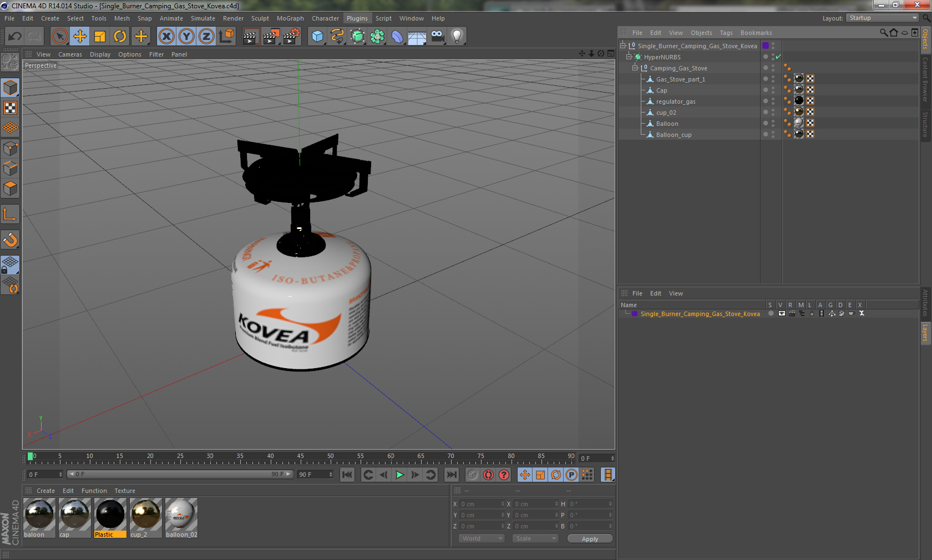The height and width of the screenshot is (560, 932).
Task: Toggle the snap magnet icon
Action: pyautogui.click(x=11, y=240)
